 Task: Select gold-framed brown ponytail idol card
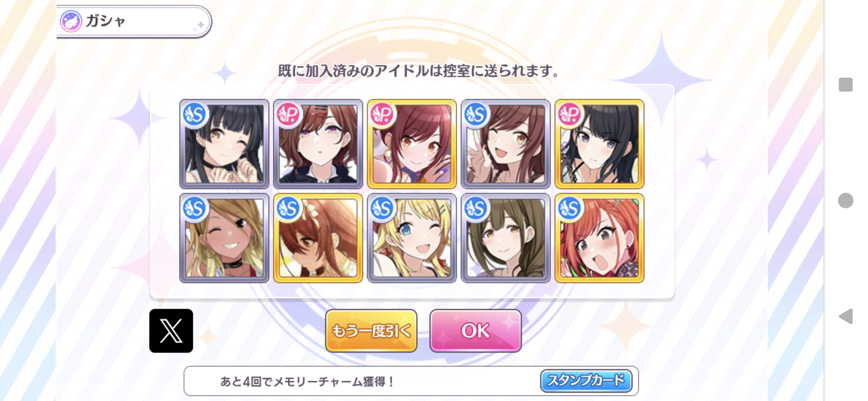tap(318, 238)
